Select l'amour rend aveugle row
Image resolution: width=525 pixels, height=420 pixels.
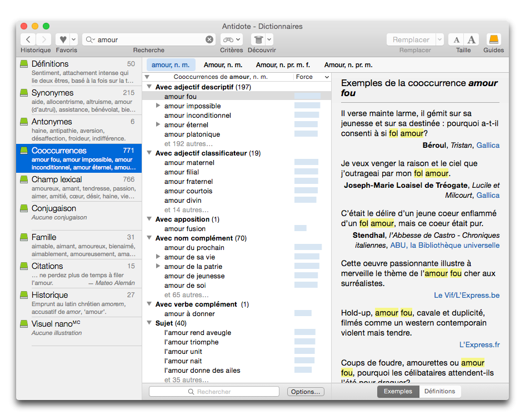198,333
